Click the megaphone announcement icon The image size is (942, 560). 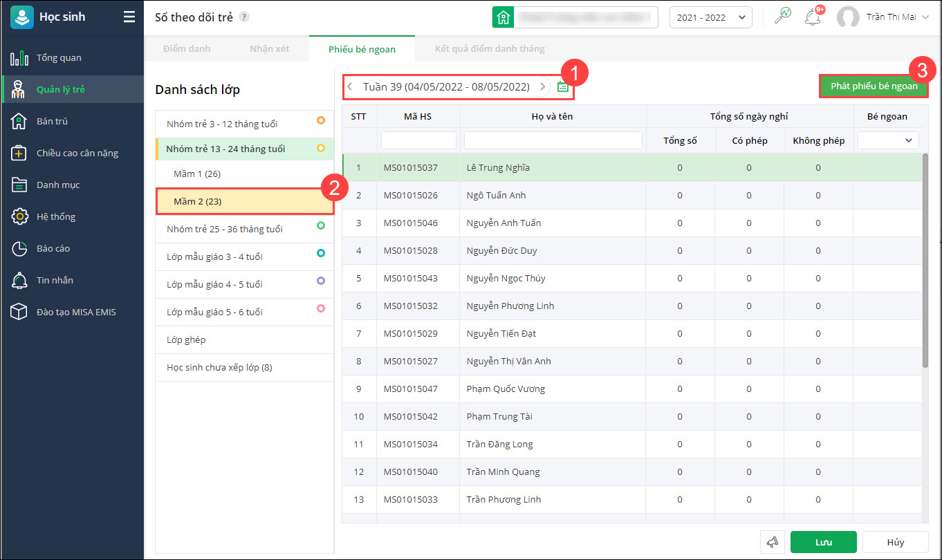click(773, 543)
